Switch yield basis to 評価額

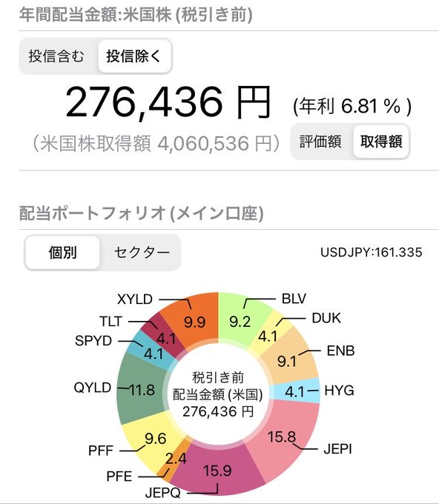pyautogui.click(x=320, y=142)
